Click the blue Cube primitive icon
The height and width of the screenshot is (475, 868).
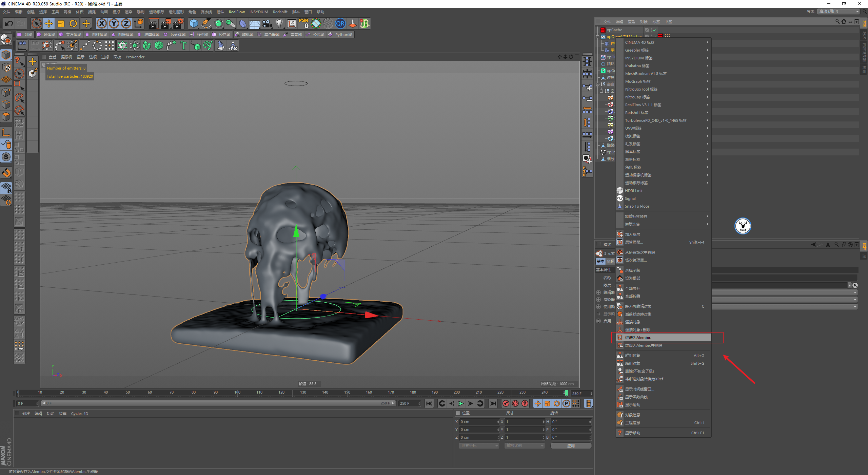(x=194, y=23)
